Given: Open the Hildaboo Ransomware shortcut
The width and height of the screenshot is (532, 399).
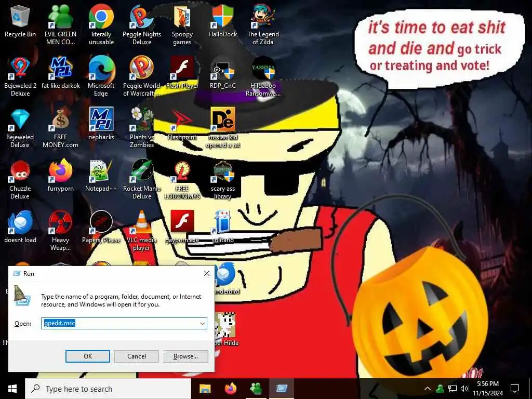Looking at the screenshot, I should coord(263,77).
